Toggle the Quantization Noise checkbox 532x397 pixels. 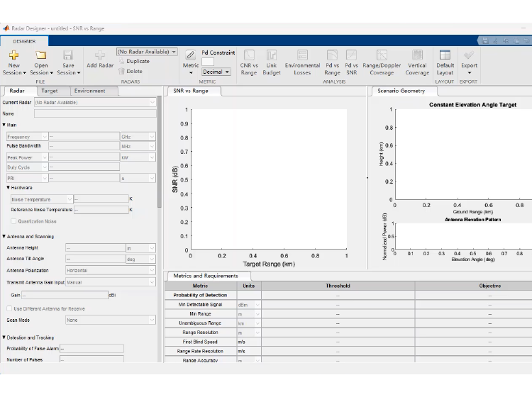(x=13, y=221)
